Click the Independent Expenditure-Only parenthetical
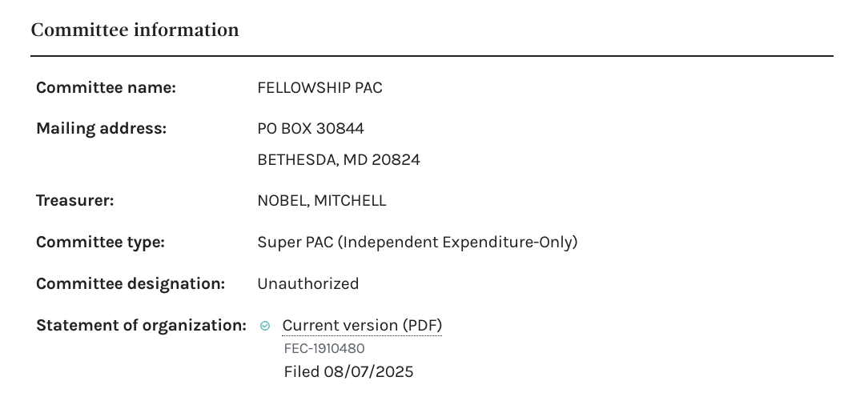 456,242
